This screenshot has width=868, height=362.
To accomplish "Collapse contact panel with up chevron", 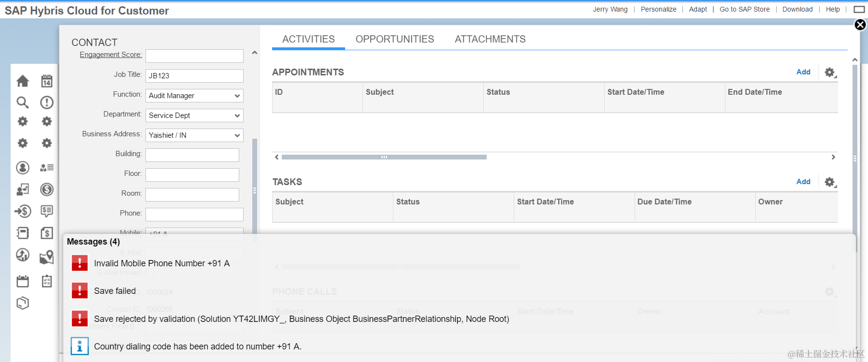I will click(x=255, y=53).
